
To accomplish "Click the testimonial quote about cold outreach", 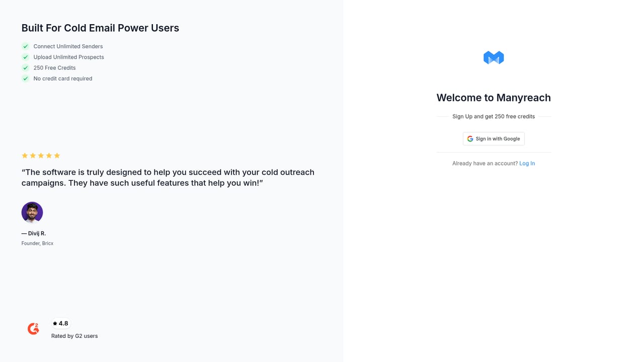I will [x=168, y=177].
